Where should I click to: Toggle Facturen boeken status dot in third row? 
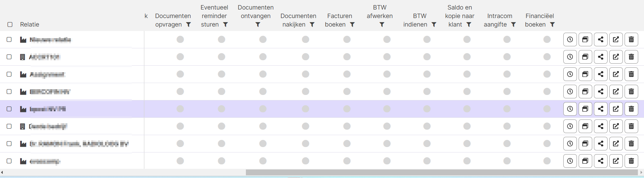coord(347,74)
